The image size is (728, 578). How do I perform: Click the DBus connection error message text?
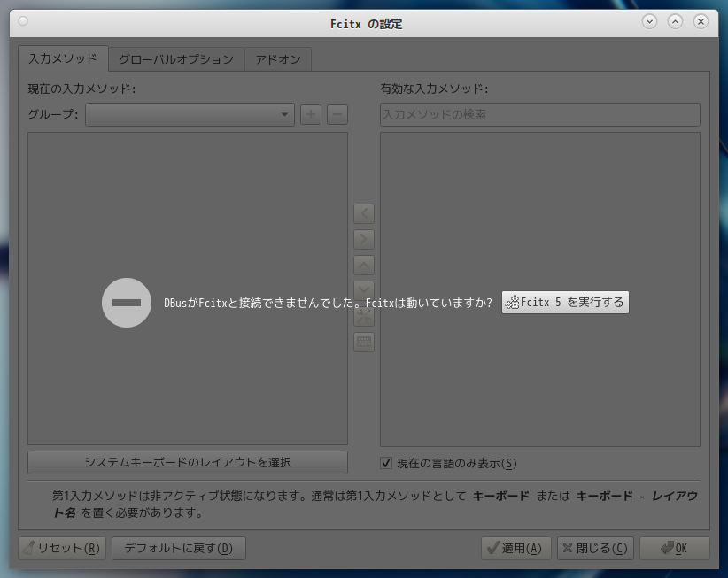328,303
